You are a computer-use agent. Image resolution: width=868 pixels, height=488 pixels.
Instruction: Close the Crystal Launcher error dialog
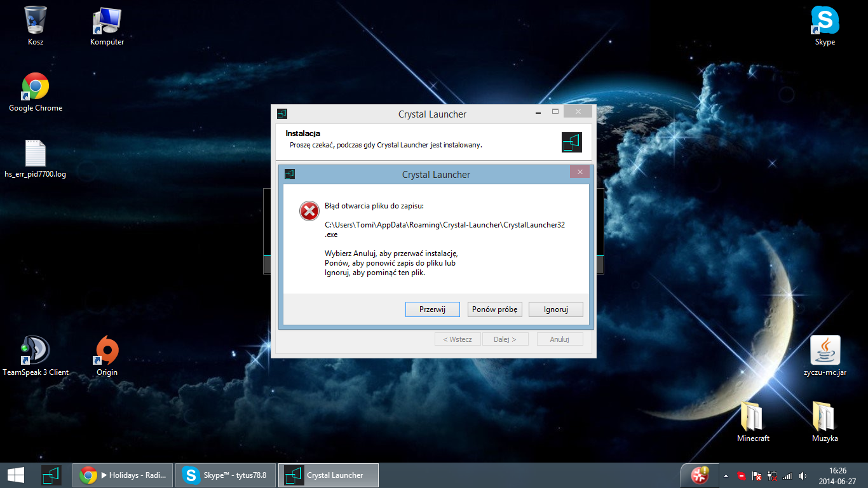[x=580, y=172]
